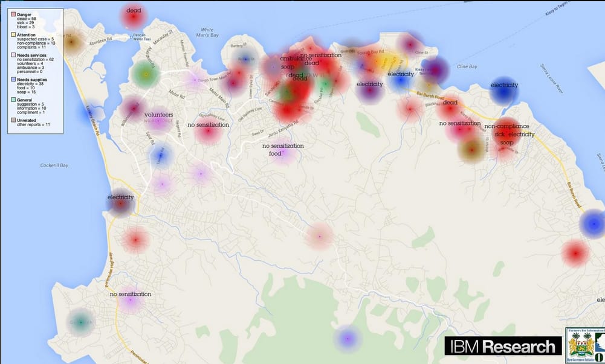The image size is (605, 364).
Task: Select the 'sick = 29' legend entry
Action: click(x=25, y=23)
